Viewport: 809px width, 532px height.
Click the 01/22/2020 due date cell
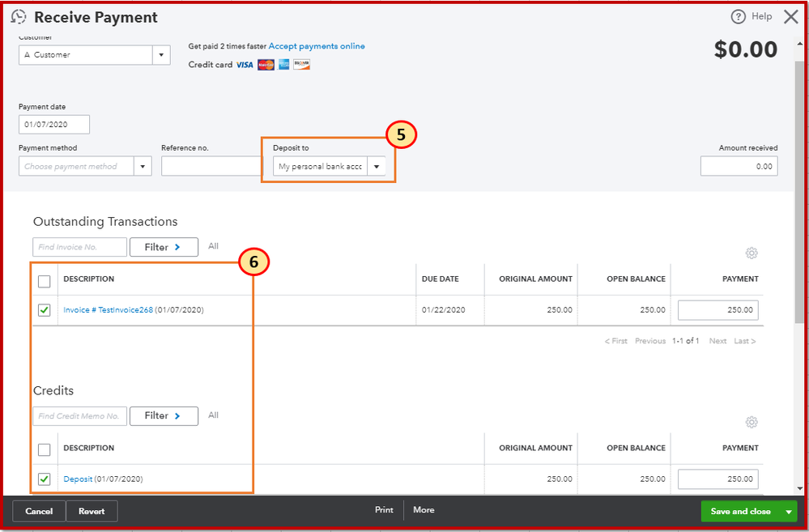coord(443,310)
